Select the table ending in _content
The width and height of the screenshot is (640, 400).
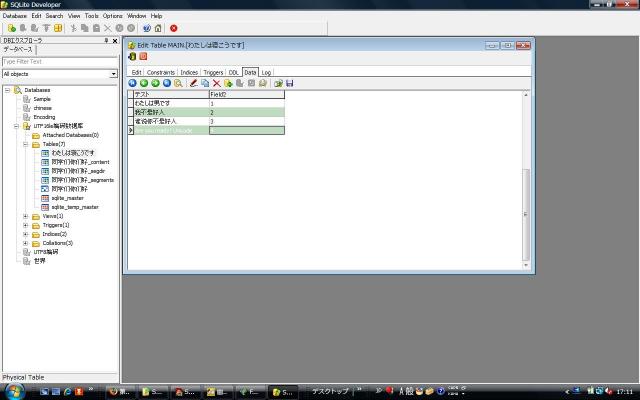point(80,162)
